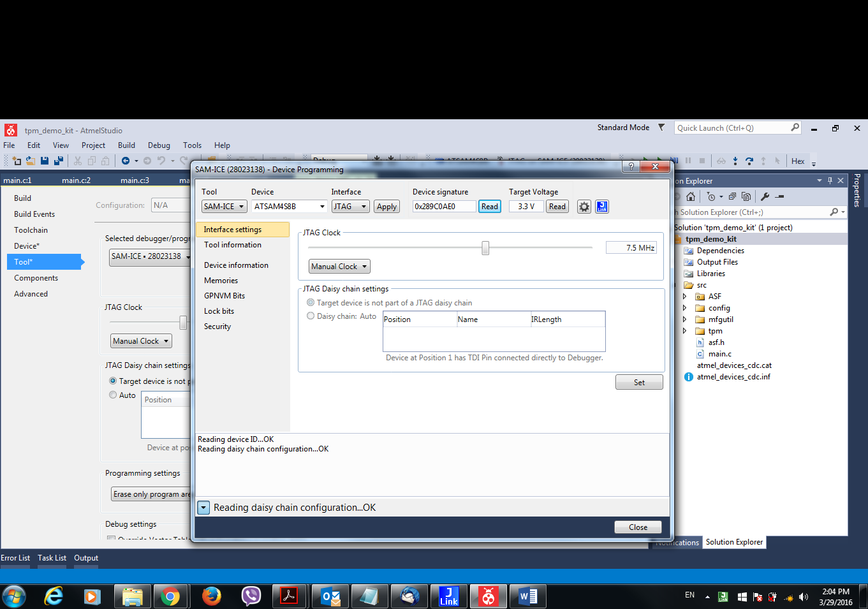The image size is (868, 609).
Task: Click the dialog help question mark
Action: (x=631, y=166)
